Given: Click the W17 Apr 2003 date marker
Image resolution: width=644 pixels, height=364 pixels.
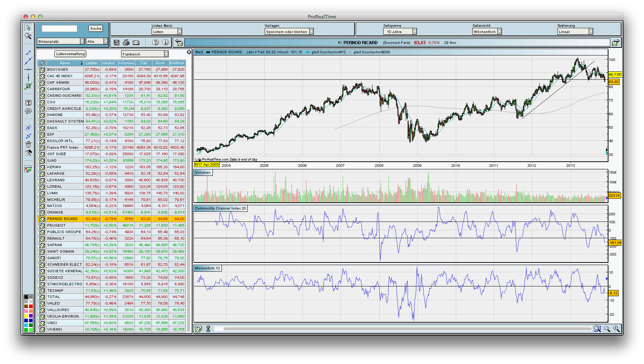Looking at the screenshot, I should coord(207,165).
